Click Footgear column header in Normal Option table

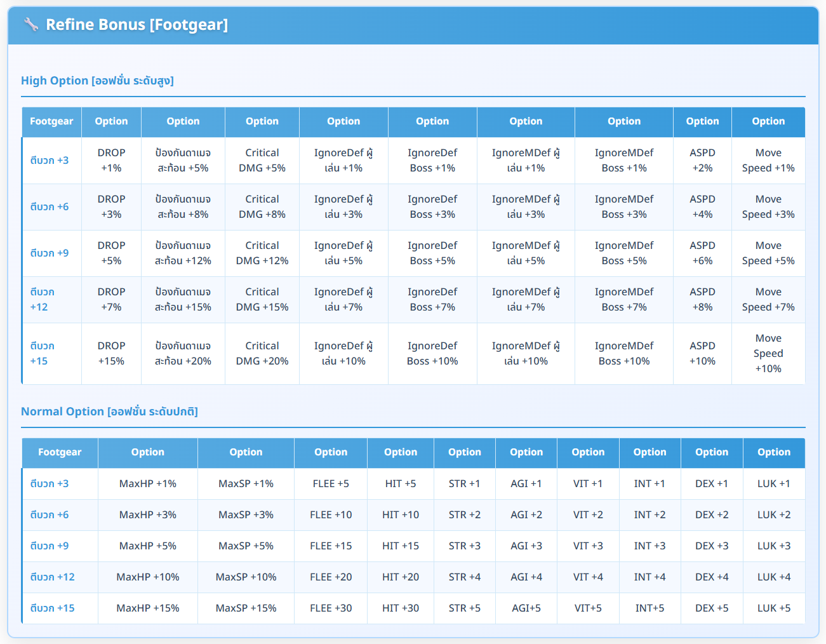[60, 452]
